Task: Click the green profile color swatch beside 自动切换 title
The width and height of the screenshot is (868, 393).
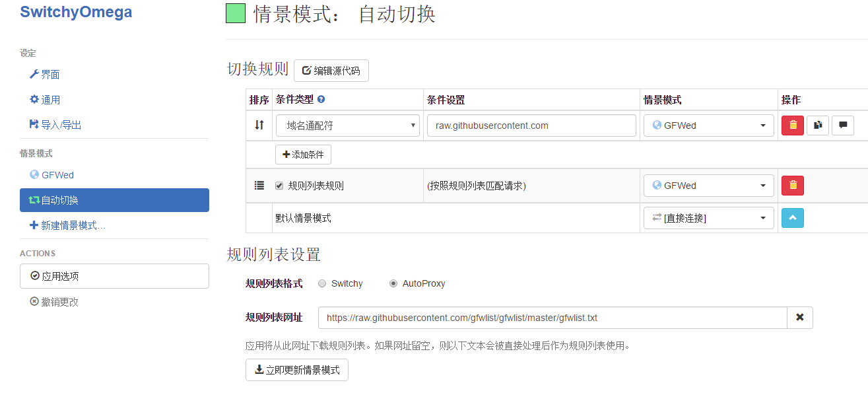Action: pyautogui.click(x=234, y=13)
